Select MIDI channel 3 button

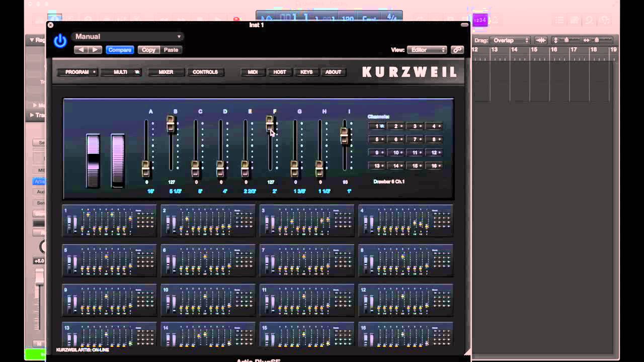pos(416,126)
